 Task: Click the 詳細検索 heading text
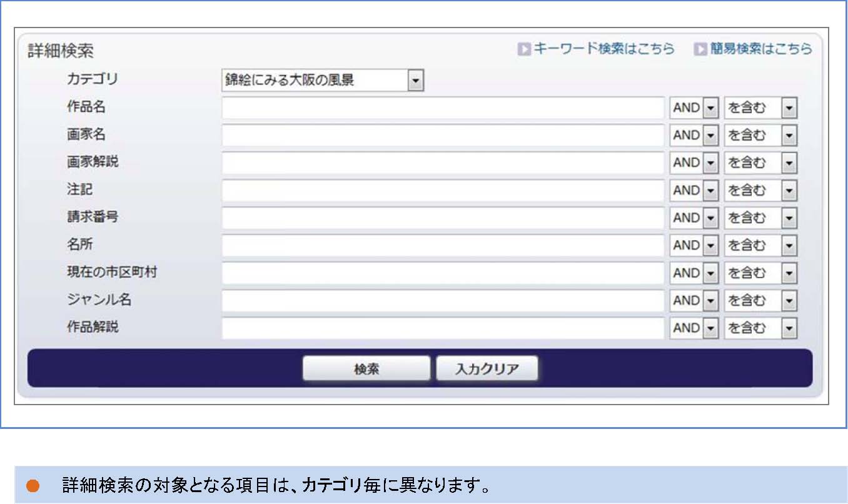click(61, 51)
